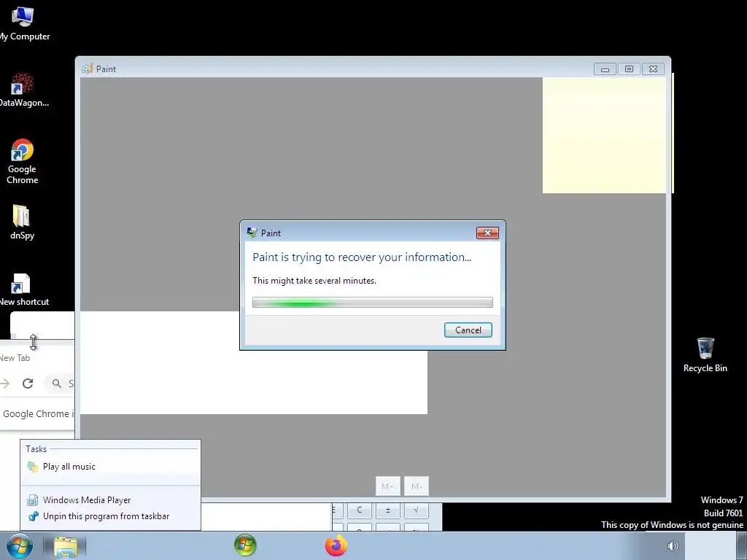747x560 pixels.
Task: Select Unpin this program from taskbar
Action: (109, 516)
